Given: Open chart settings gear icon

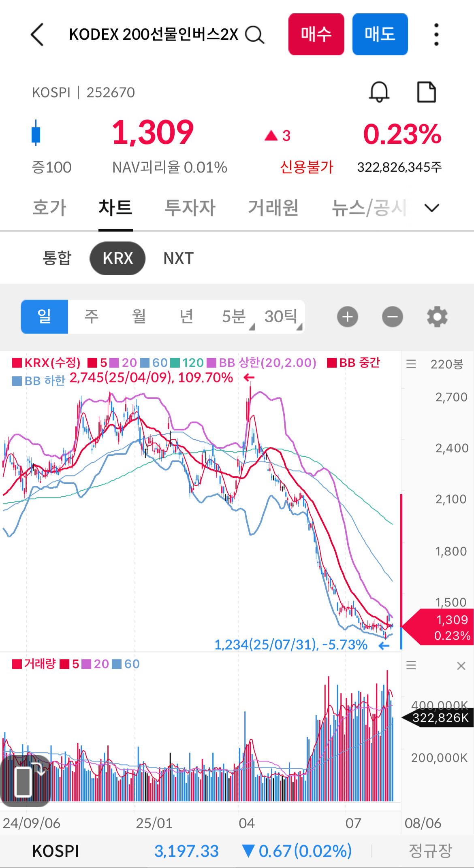Looking at the screenshot, I should click(x=437, y=317).
